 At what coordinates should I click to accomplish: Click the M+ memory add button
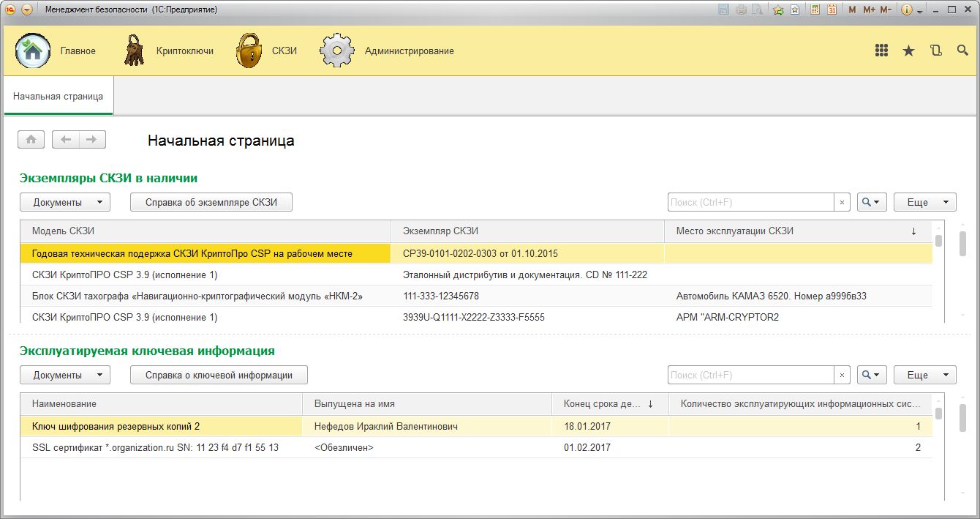point(869,10)
